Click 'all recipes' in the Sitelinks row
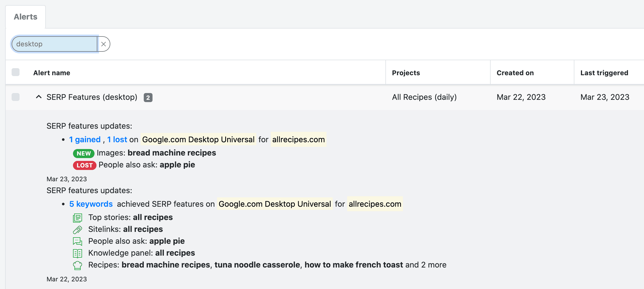Screen dimensions: 644x289 pyautogui.click(x=143, y=229)
